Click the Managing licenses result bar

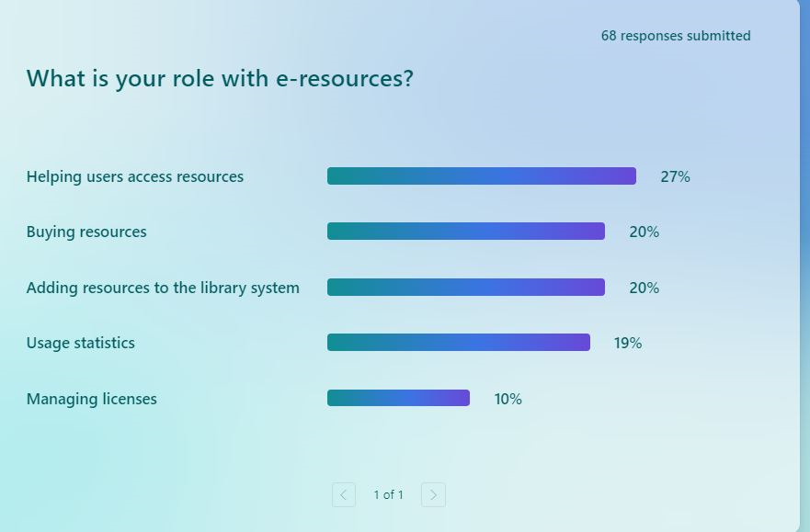pyautogui.click(x=398, y=398)
